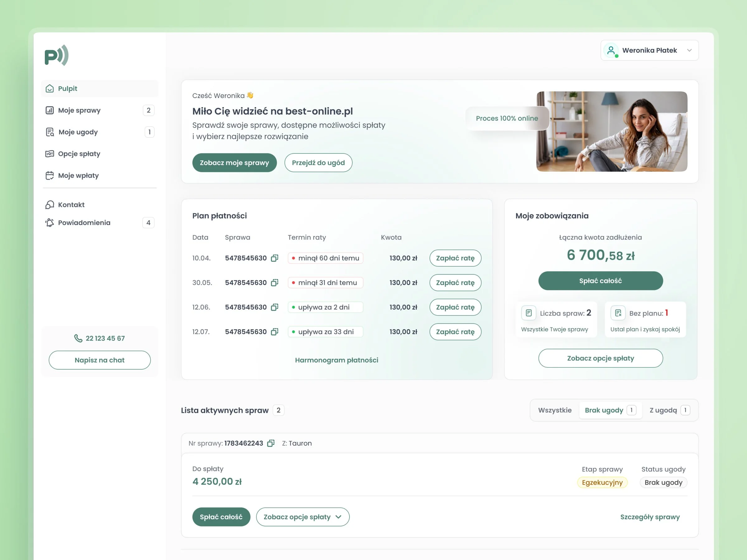This screenshot has width=747, height=560.
Task: Click the Moje ugody document icon
Action: [x=49, y=132]
